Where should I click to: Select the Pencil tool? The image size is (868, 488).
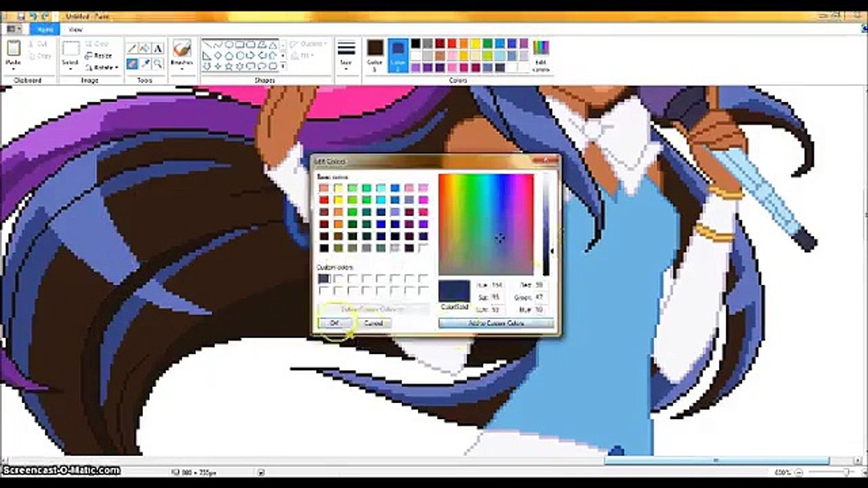132,48
